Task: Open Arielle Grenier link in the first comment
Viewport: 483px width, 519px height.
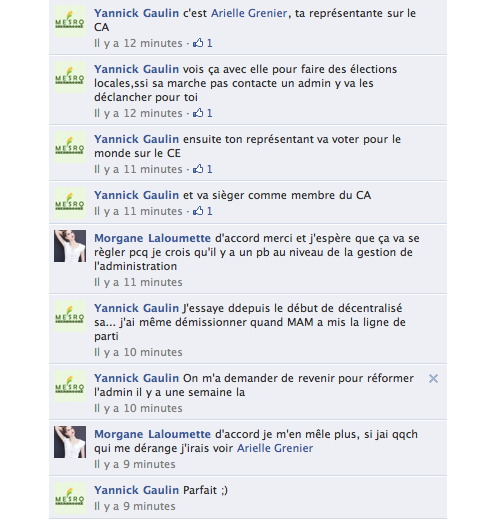Action: click(x=249, y=13)
